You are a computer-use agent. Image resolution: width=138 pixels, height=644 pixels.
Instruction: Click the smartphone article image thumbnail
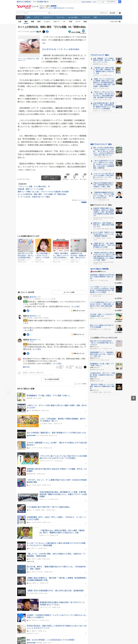click(29, 46)
